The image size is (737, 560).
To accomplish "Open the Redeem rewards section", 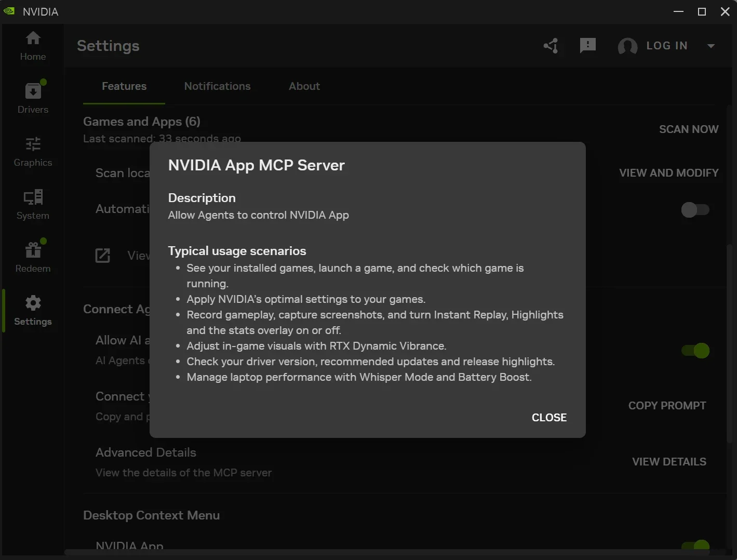I will tap(33, 257).
